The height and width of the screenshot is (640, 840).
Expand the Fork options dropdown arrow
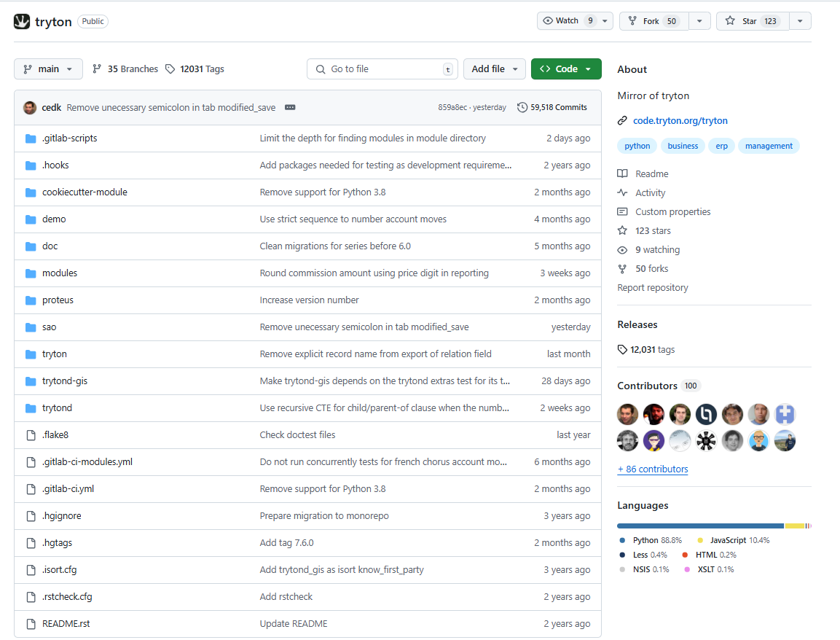coord(699,21)
